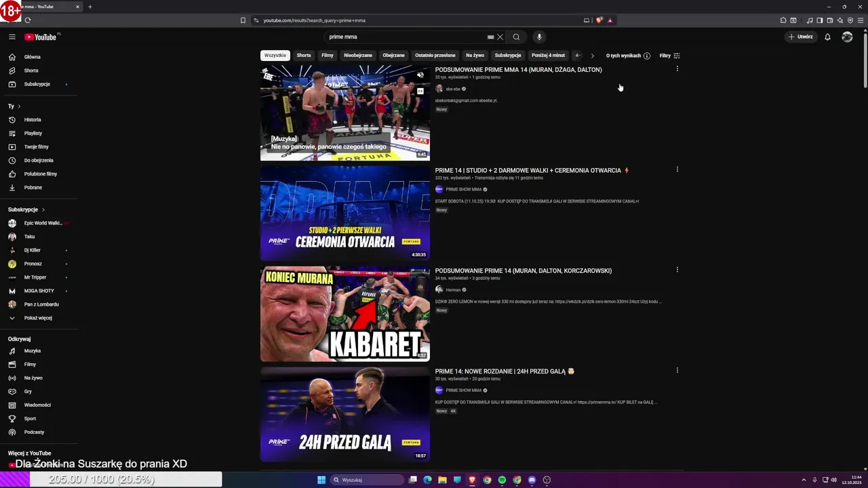
Task: Open the account avatar menu
Action: point(847,37)
